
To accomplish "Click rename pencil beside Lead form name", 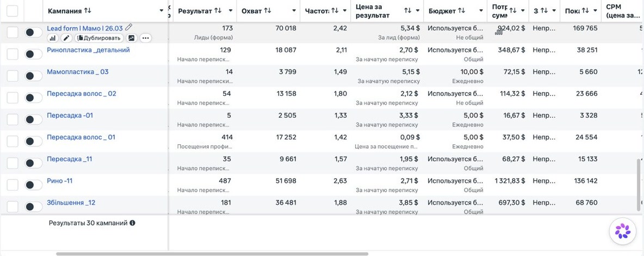I will coord(129,28).
